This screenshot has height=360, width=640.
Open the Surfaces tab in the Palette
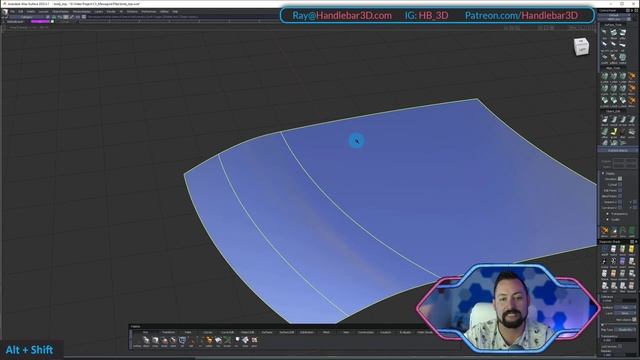point(267,332)
